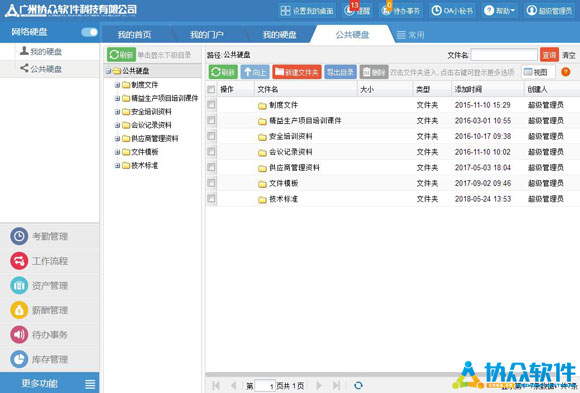Check the box for 制度文件 row
This screenshot has height=393, width=580.
point(211,105)
